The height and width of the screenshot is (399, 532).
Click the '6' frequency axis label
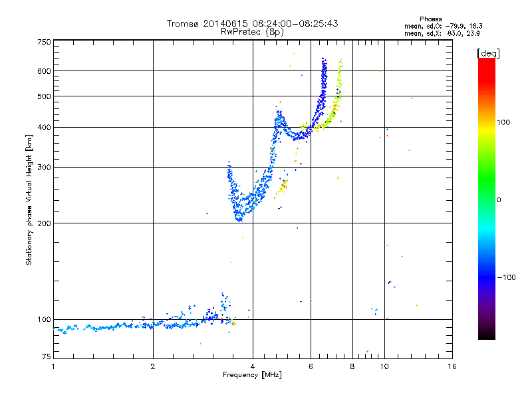[311, 366]
